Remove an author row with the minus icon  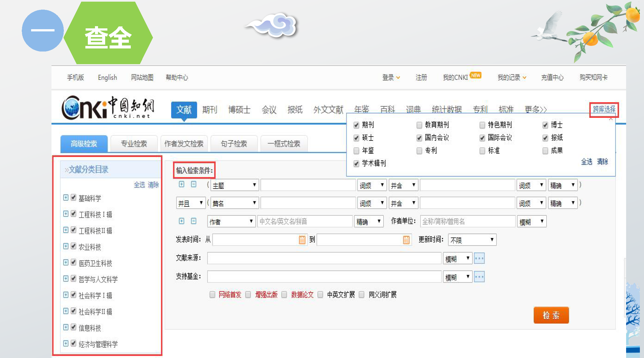(x=194, y=221)
